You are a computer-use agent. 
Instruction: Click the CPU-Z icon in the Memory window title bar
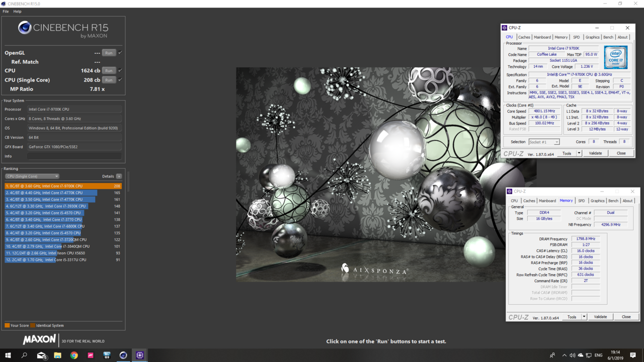click(510, 191)
